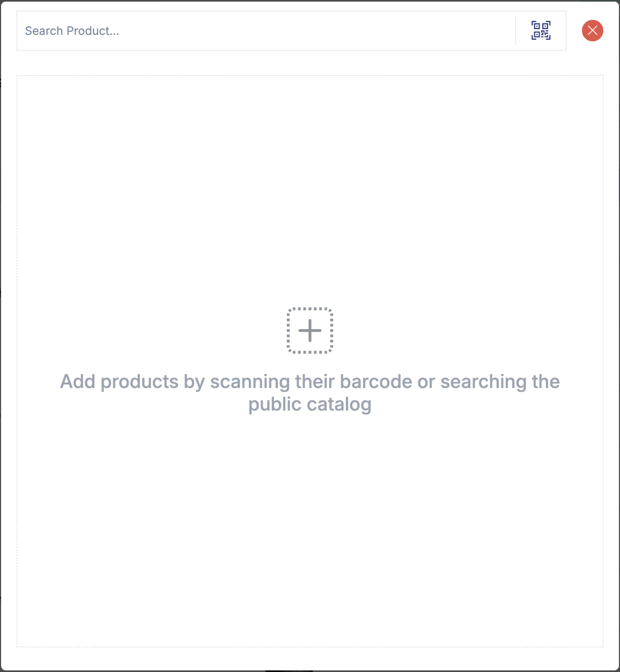Click the QR code scanner icon
Image resolution: width=620 pixels, height=672 pixels.
[x=541, y=31]
